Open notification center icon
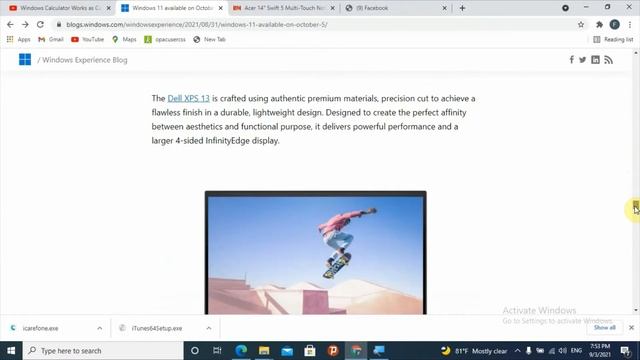Image resolution: width=640 pixels, height=360 pixels. [625, 351]
